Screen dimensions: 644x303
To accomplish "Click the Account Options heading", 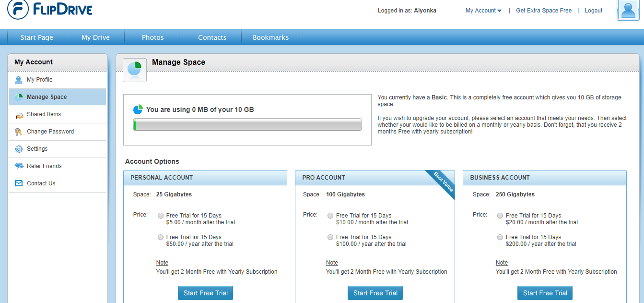I will [x=152, y=161].
